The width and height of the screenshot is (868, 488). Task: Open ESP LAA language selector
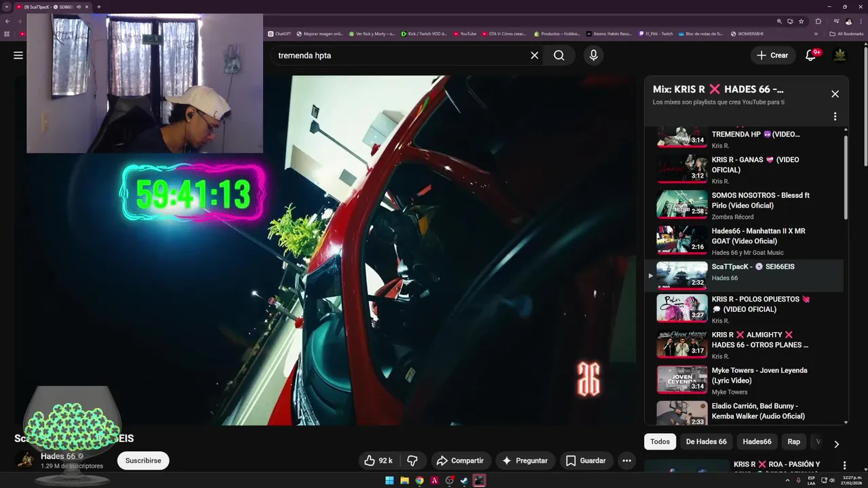pyautogui.click(x=811, y=481)
